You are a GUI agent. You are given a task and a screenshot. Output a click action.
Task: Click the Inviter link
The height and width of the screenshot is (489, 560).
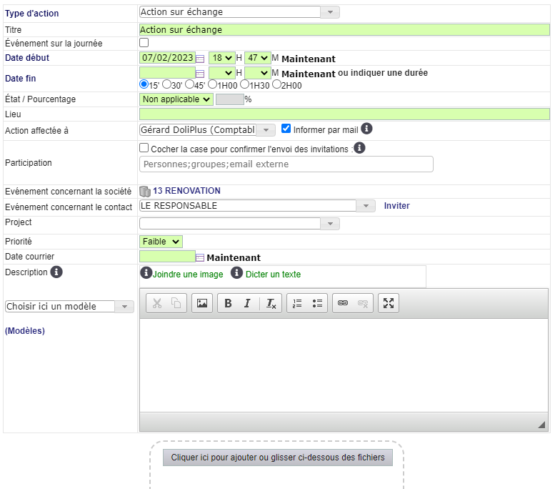(x=396, y=206)
